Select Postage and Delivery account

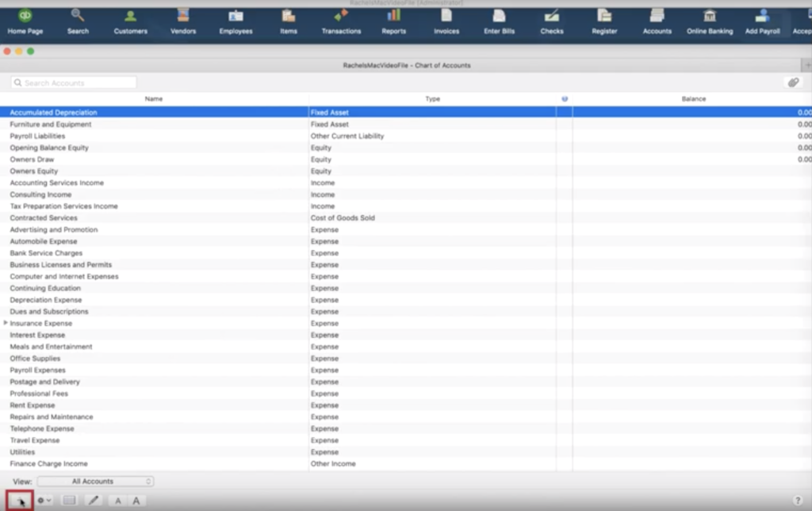[406, 382]
